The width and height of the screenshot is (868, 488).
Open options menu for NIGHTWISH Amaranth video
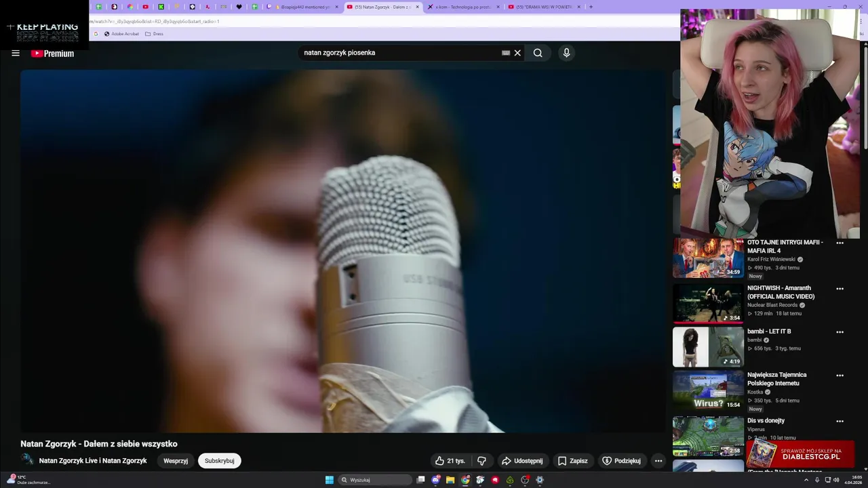point(840,289)
